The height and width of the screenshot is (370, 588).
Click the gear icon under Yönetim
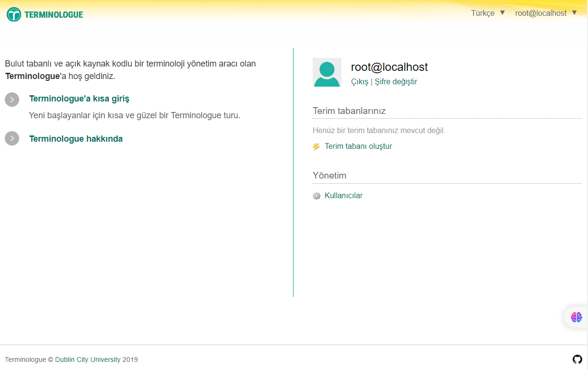tap(317, 196)
